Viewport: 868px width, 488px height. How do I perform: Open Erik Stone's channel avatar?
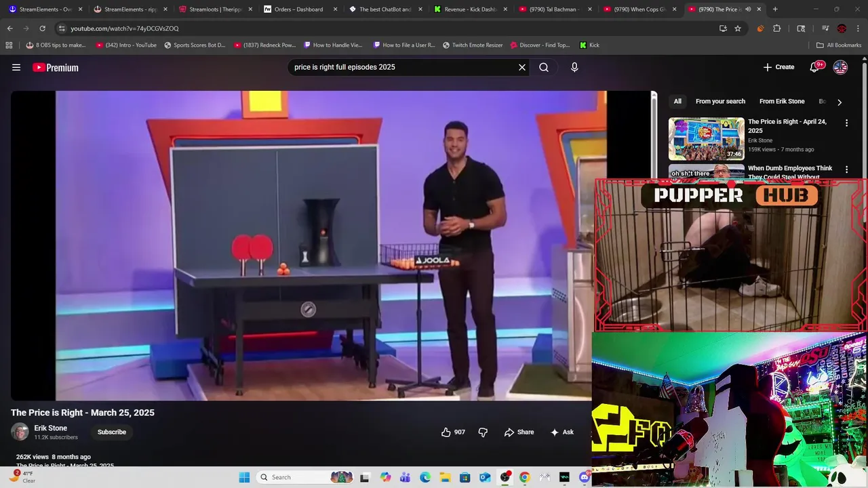[x=20, y=432]
